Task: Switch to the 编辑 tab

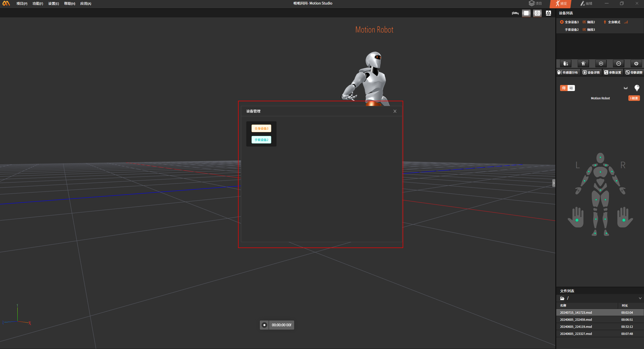Action: pyautogui.click(x=586, y=4)
